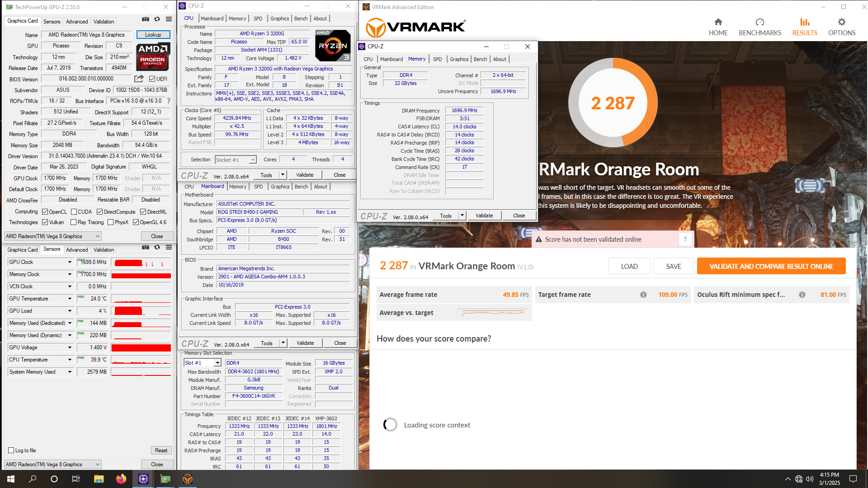Screen dimensions: 868x488
Task: Expand the GPU Voltage sensor dropdown
Action: click(x=70, y=347)
